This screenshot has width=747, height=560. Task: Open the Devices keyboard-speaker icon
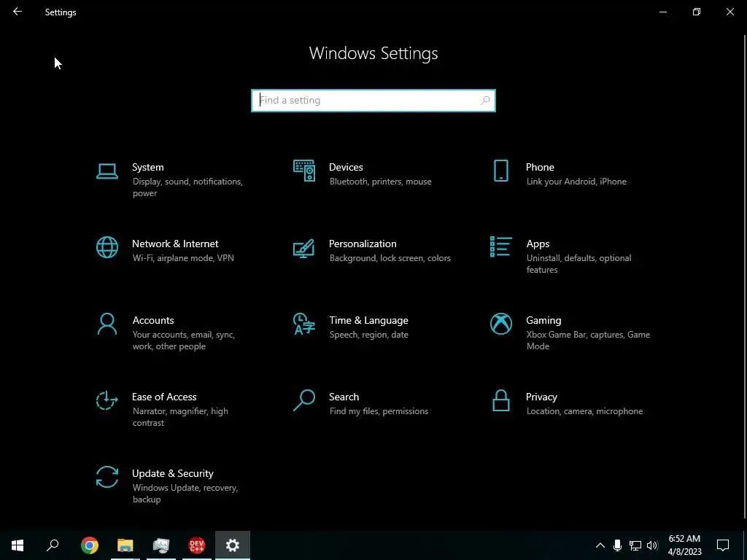click(304, 171)
